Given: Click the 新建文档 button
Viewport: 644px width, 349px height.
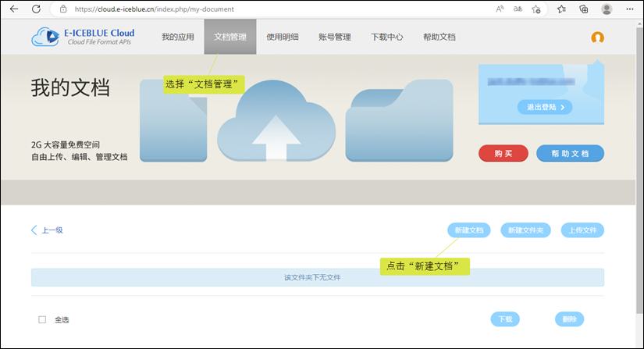Looking at the screenshot, I should [468, 230].
